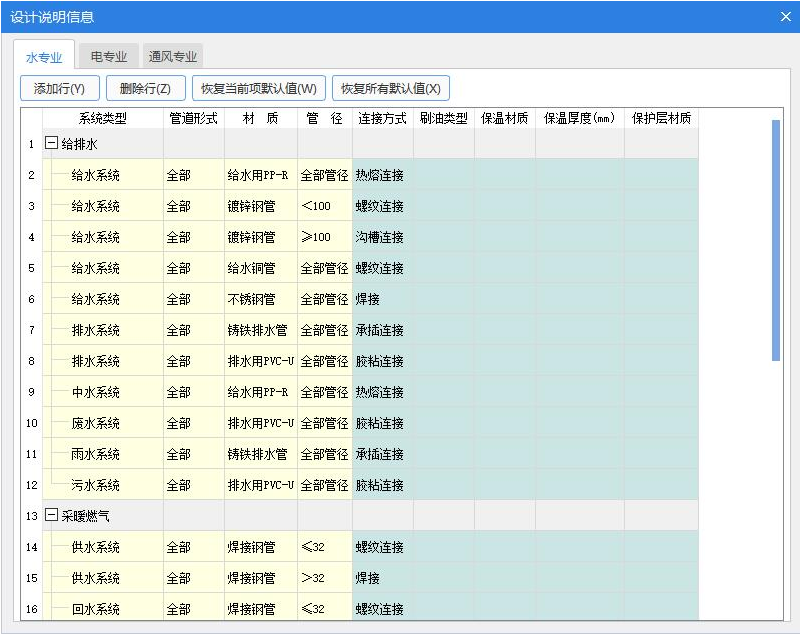800x635 pixels.
Task: Click the 焊接 cell in row 15
Action: [x=381, y=578]
